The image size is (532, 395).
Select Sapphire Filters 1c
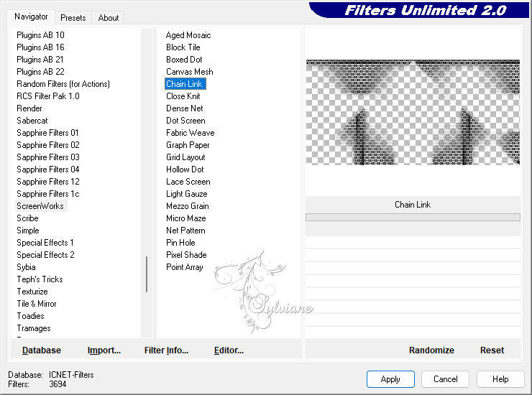pos(48,194)
